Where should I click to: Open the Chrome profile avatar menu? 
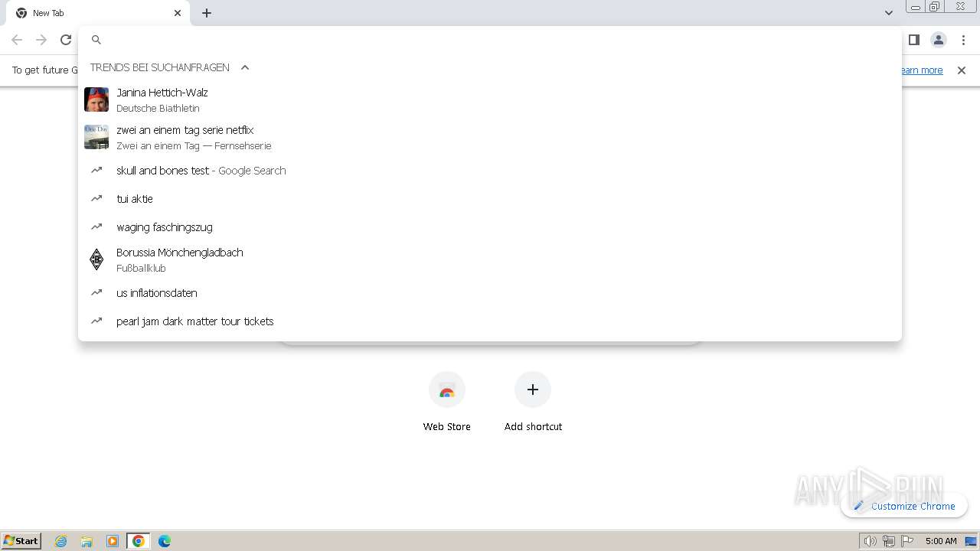point(939,40)
